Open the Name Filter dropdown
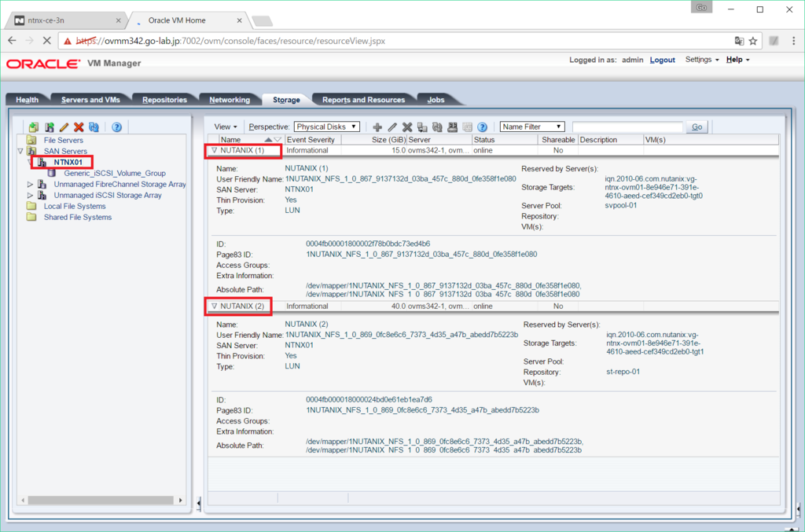The width and height of the screenshot is (805, 532). pos(532,127)
